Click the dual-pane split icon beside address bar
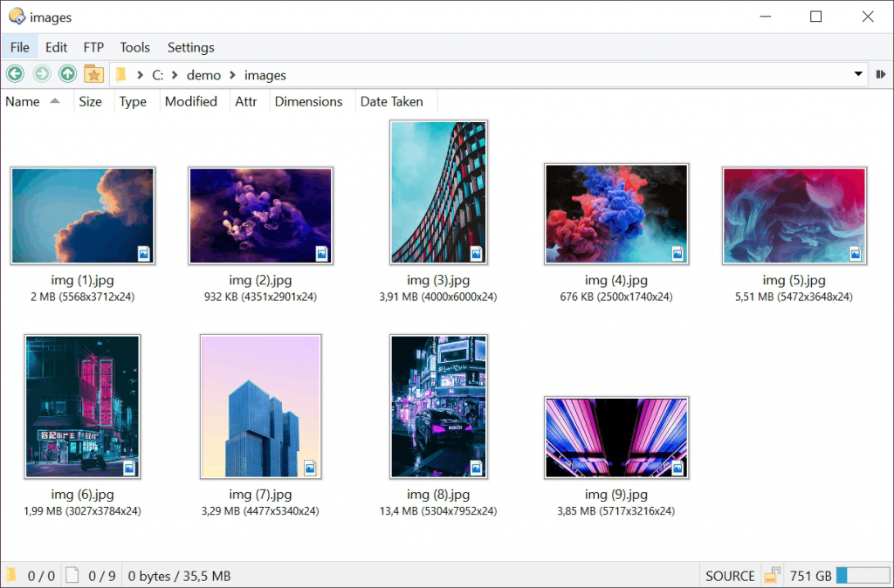This screenshot has height=588, width=894. tap(882, 75)
